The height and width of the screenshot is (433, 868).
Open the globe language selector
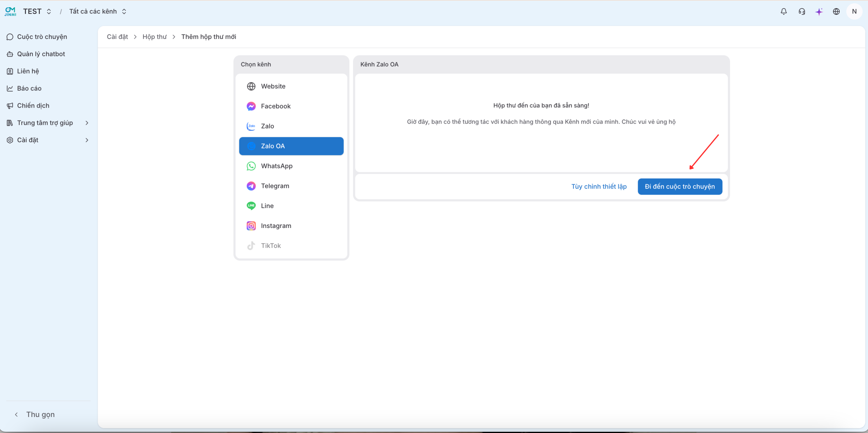pyautogui.click(x=836, y=11)
